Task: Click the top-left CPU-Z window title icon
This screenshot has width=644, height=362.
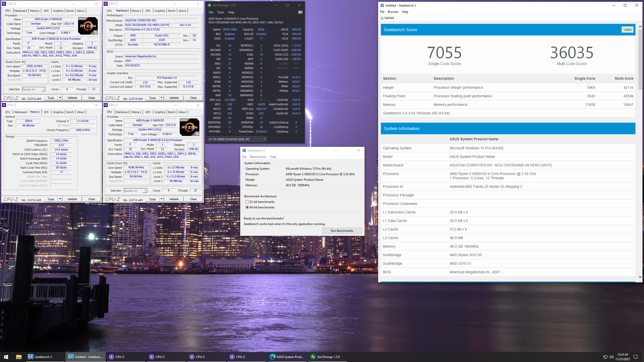Action: click(4, 4)
